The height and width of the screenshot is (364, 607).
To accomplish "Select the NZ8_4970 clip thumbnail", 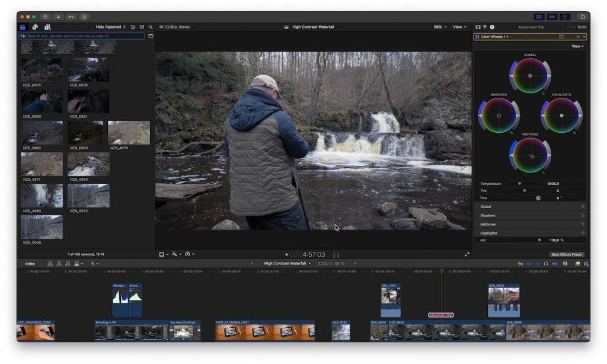I will tap(129, 133).
